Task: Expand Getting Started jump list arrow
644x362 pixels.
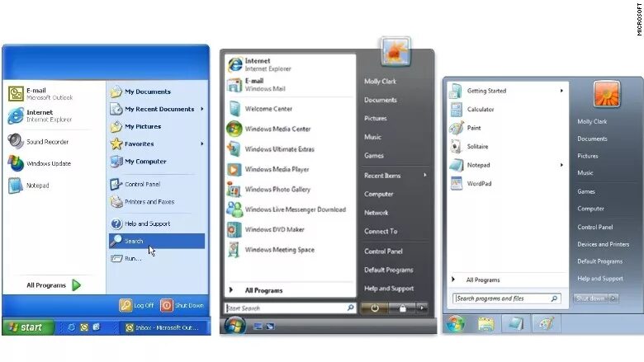Action: [561, 91]
